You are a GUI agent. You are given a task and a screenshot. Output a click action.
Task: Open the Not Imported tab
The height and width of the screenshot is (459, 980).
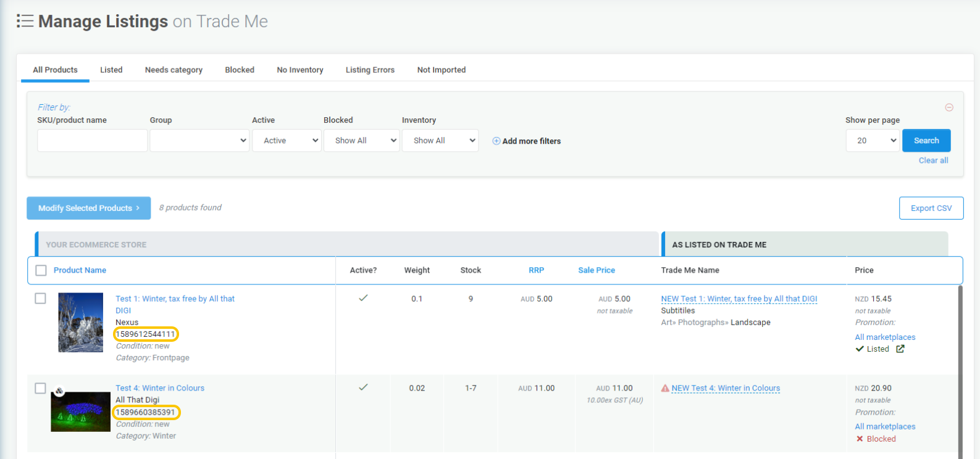(442, 70)
